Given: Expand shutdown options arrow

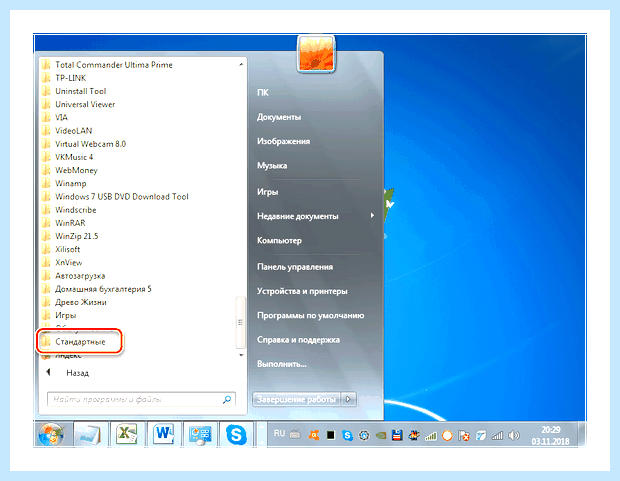Looking at the screenshot, I should pos(348,400).
